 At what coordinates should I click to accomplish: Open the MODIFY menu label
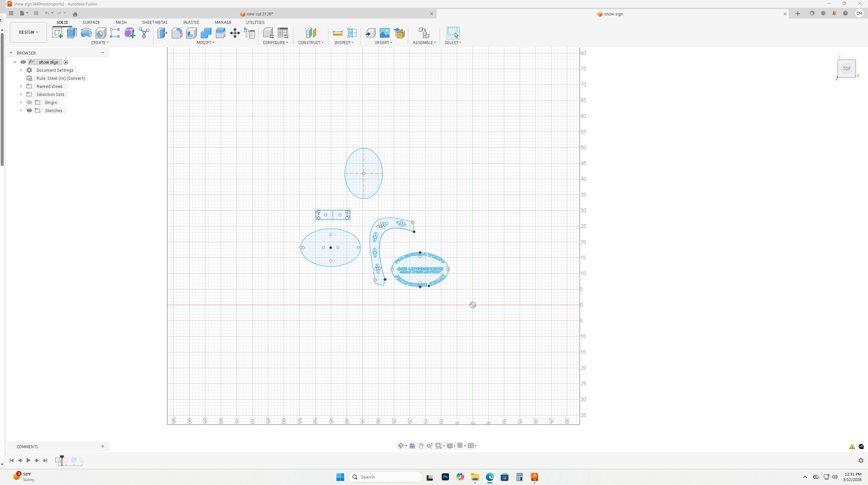pyautogui.click(x=205, y=42)
